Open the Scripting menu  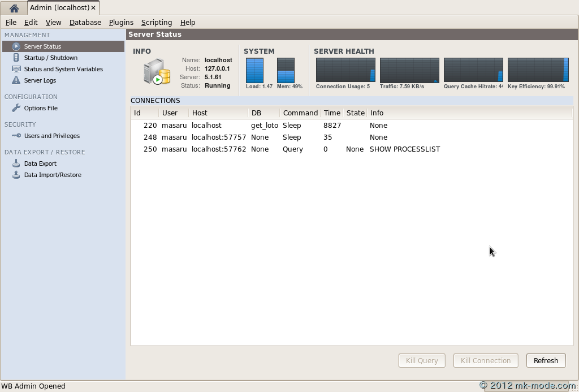157,23
